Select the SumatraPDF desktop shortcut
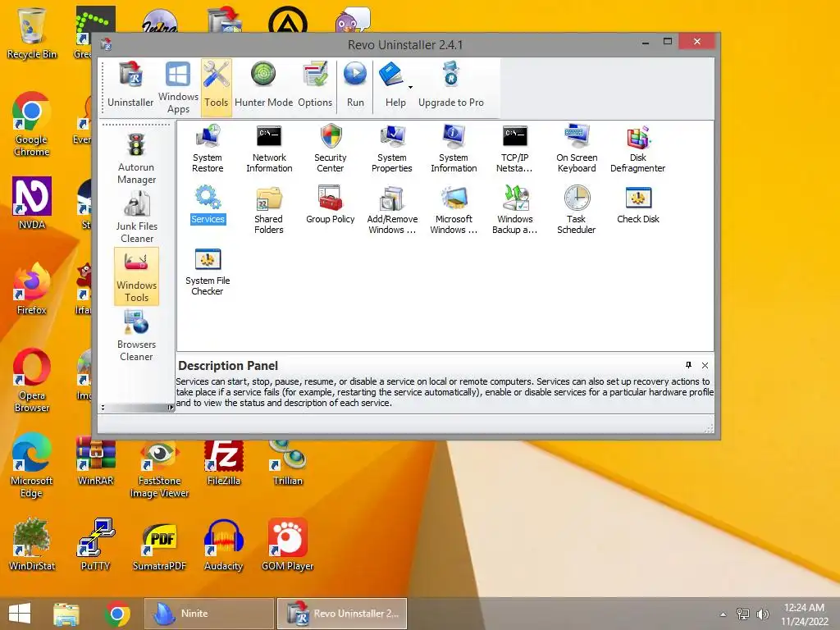 click(x=159, y=546)
